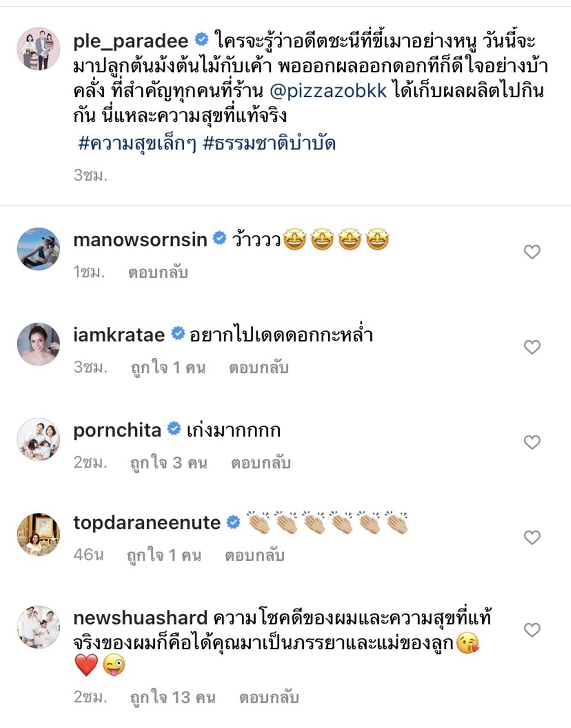
Task: Reply to manowsornsin's comment
Action: (158, 272)
